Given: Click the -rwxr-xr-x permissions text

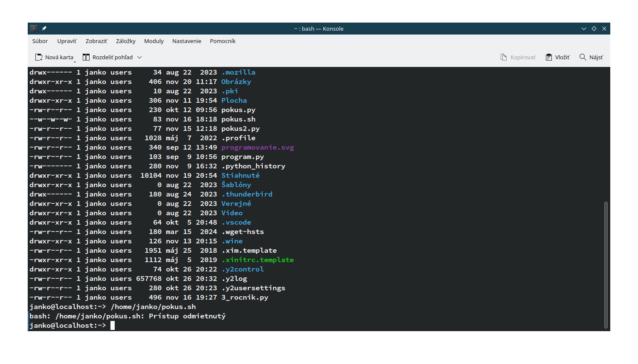Looking at the screenshot, I should [51, 260].
